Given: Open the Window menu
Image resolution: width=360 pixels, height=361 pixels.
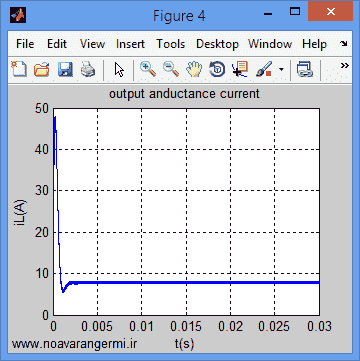Looking at the screenshot, I should tap(270, 44).
